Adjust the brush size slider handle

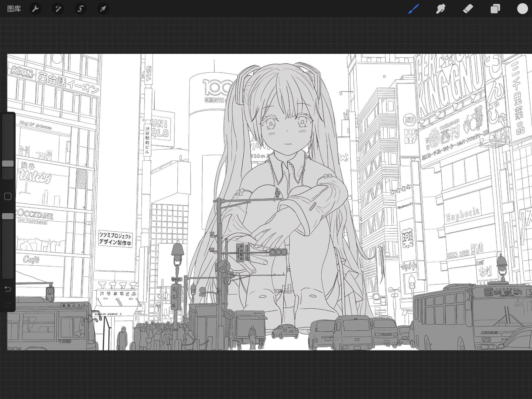tap(8, 163)
